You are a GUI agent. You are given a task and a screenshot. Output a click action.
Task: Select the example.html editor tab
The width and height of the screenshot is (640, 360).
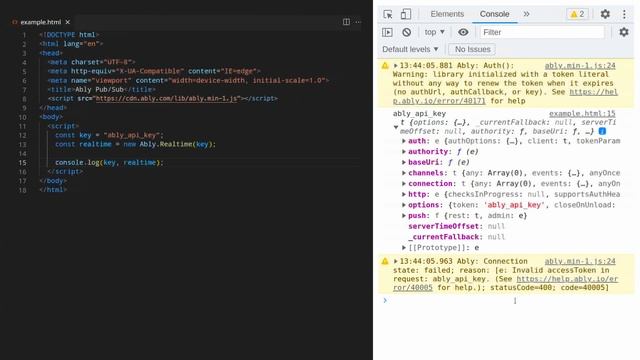40,22
